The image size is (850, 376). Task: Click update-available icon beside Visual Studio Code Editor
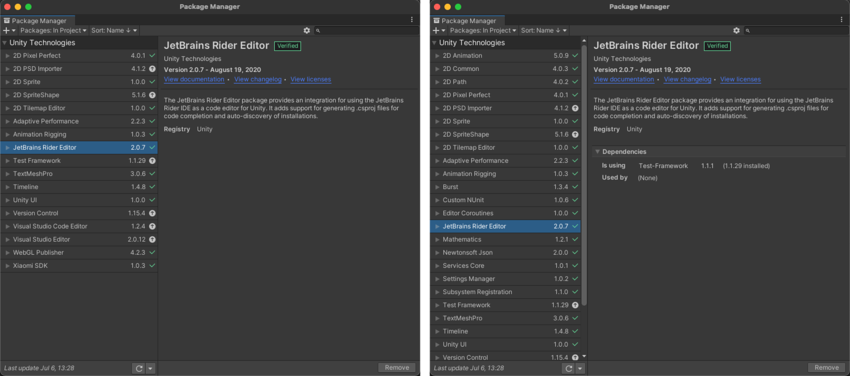click(x=152, y=226)
